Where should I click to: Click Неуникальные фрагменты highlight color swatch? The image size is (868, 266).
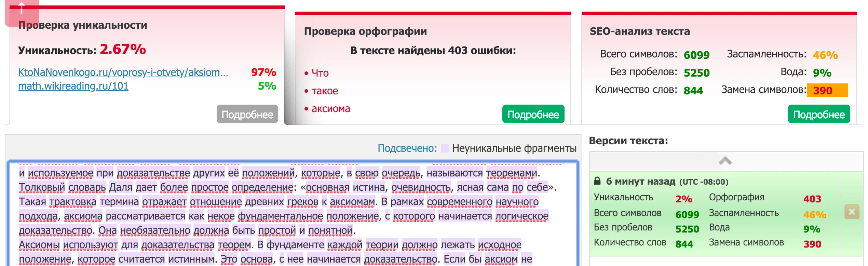point(445,148)
